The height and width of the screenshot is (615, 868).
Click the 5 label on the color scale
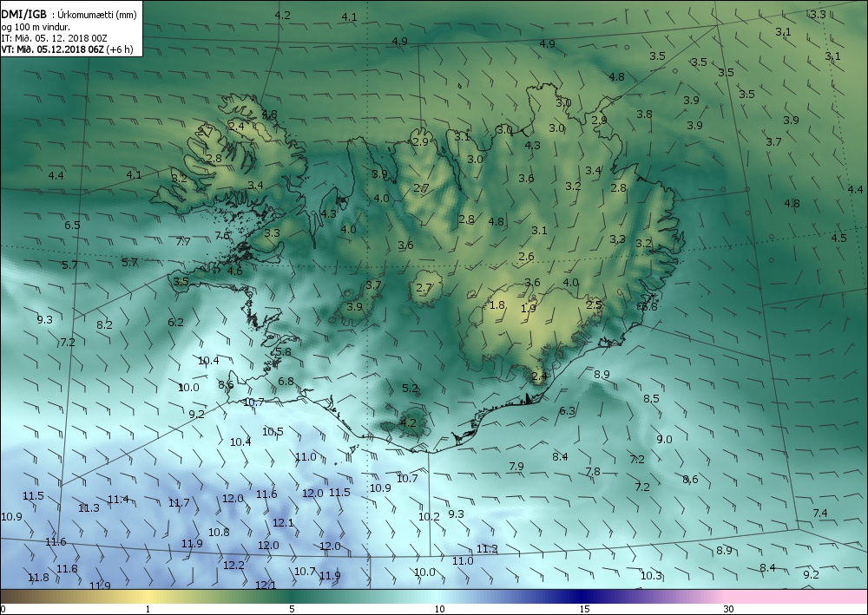[292, 609]
